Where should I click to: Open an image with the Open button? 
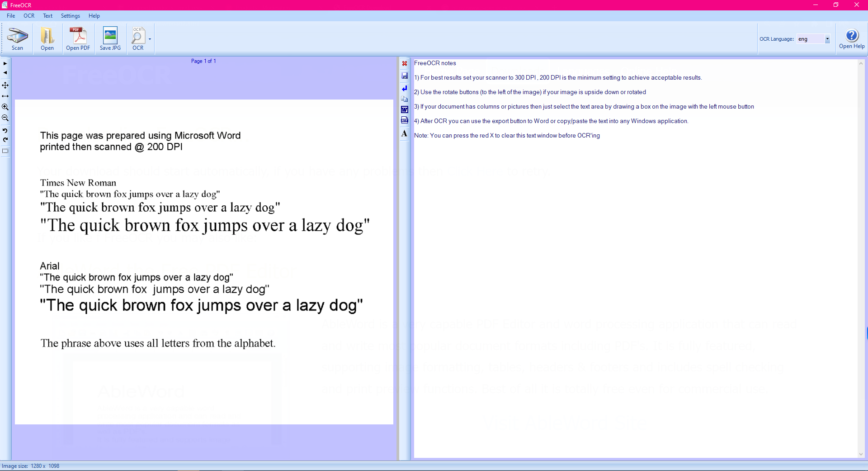point(47,39)
